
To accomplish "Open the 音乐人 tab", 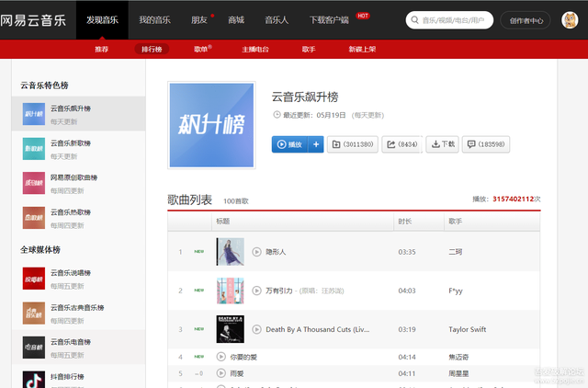I will (x=277, y=20).
